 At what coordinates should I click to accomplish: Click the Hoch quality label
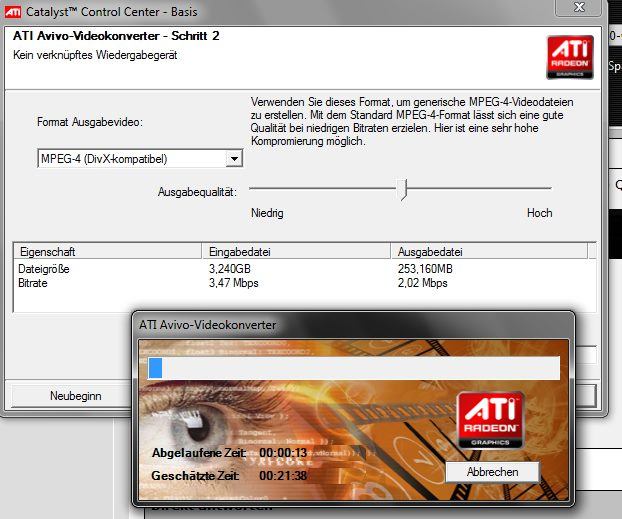click(x=539, y=213)
